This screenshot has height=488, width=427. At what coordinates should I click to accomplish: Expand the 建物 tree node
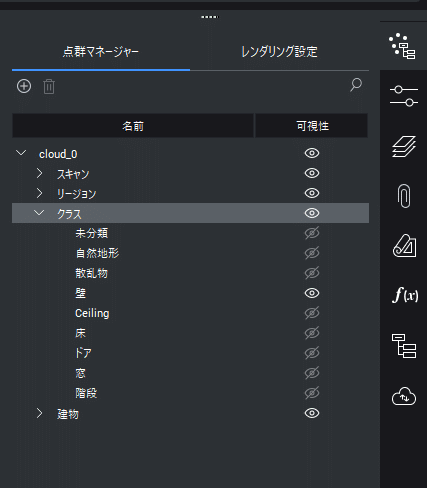39,413
